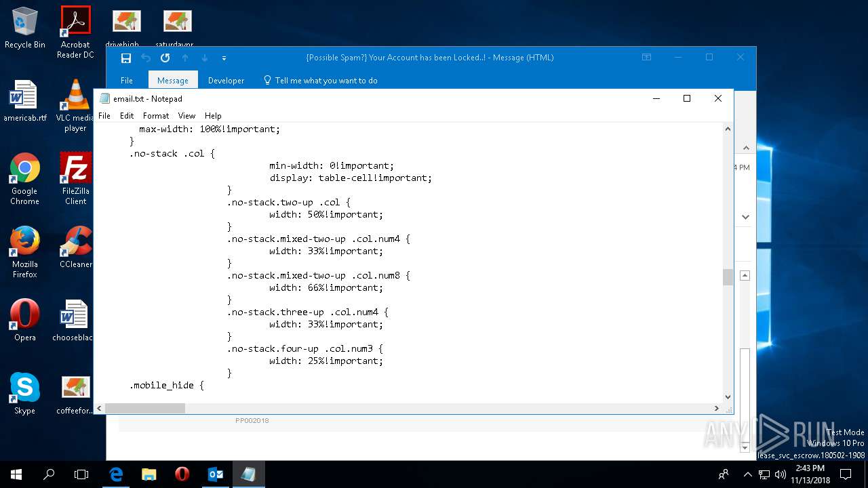Click Notepad scroll down arrow
Viewport: 868px width, 488px height.
tap(728, 397)
